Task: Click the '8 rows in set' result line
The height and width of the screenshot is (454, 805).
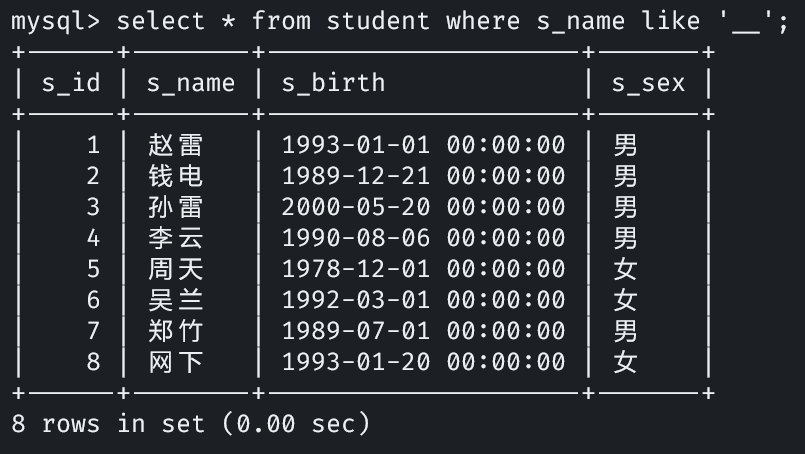Action: [190, 424]
